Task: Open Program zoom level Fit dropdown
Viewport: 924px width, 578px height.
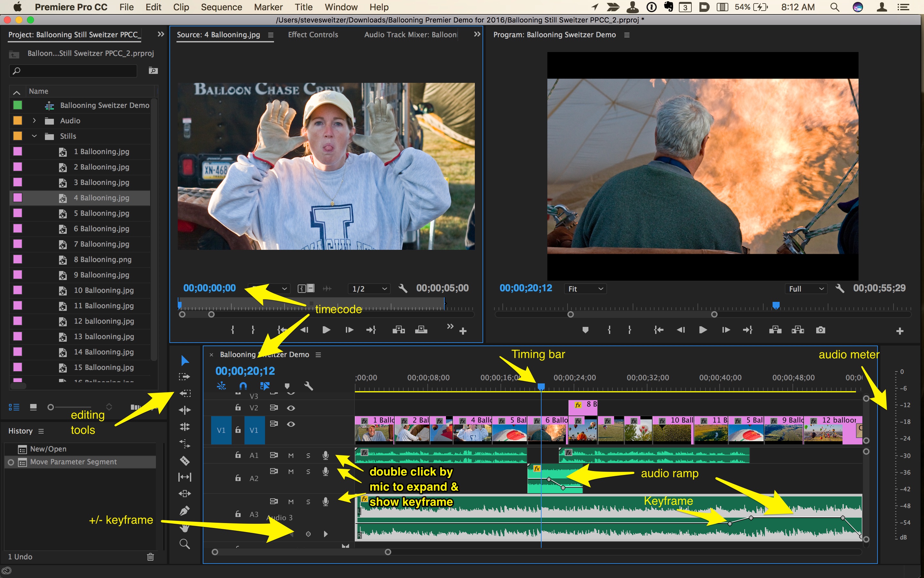Action: pos(585,289)
